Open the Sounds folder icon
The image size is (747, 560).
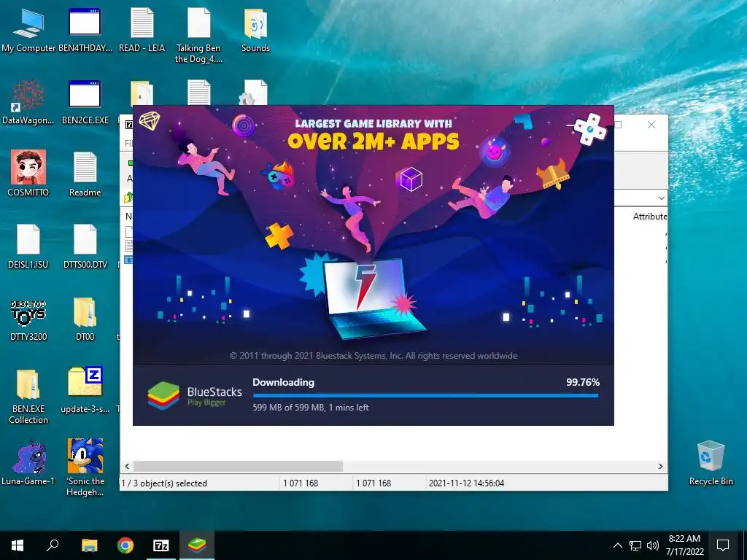pyautogui.click(x=255, y=29)
